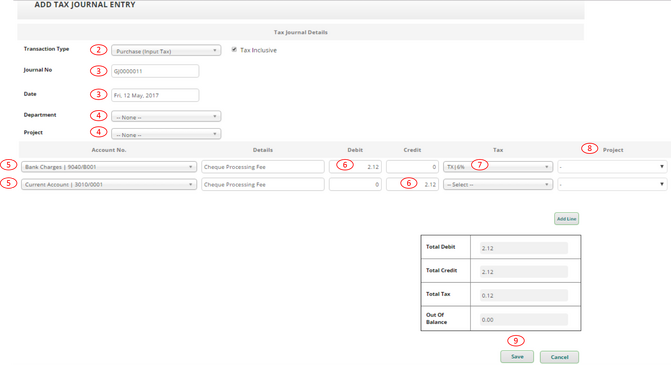Click the Credit column header
Viewport: 671px width, 365px height.
tap(412, 150)
